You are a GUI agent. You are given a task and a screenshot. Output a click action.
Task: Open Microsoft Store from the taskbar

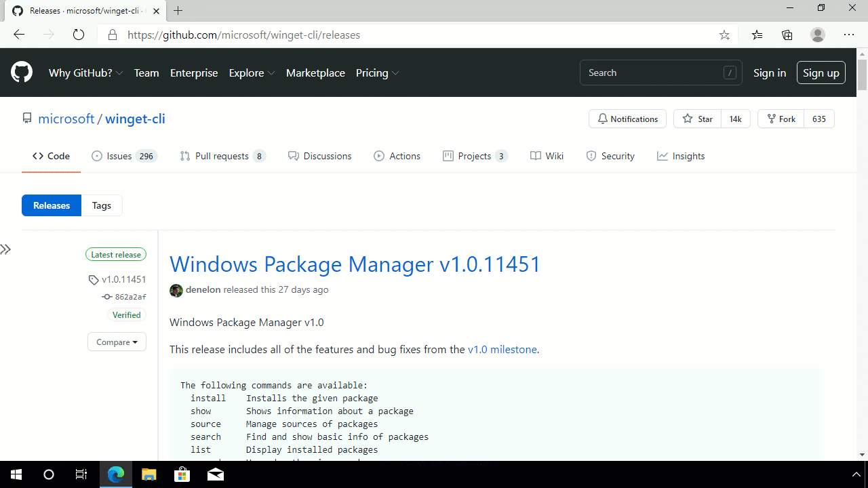[182, 474]
